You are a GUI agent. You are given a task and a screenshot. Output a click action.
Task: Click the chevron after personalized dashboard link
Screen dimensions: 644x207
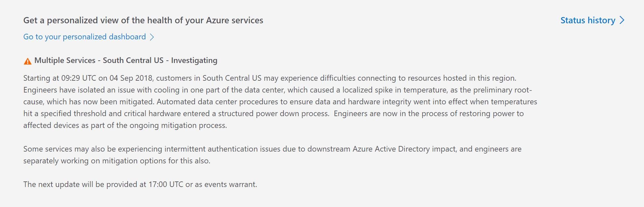click(x=152, y=37)
